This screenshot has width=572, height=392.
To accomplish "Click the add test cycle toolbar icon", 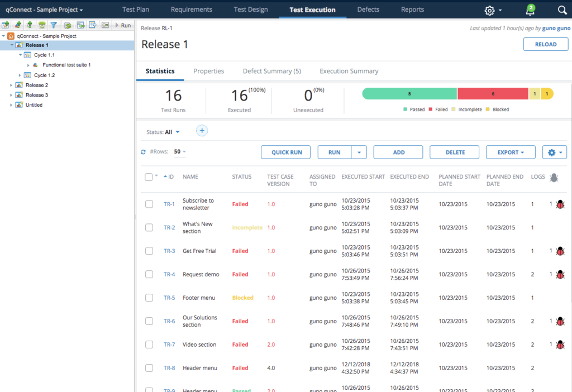I will (x=6, y=25).
